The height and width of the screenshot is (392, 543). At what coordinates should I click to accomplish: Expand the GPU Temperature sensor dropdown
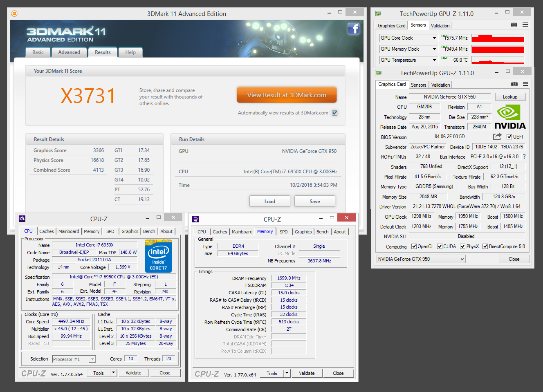tap(434, 60)
